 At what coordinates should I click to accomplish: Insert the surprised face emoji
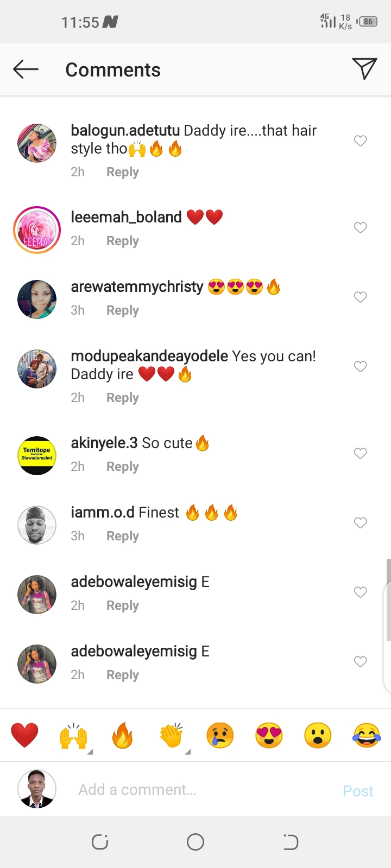point(318,736)
